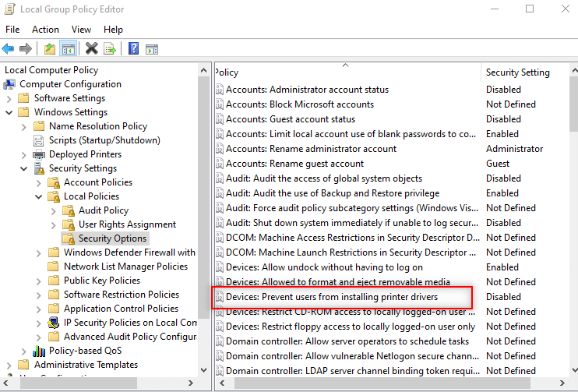Click the tree pane horizontal scroll right arrow

click(191, 383)
